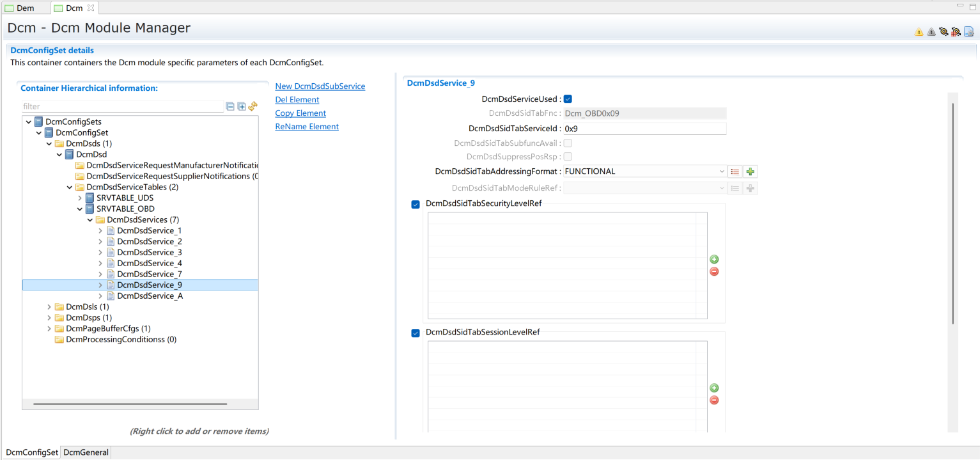Expand the DcmDsls (1) folder
The height and width of the screenshot is (460, 980).
pyautogui.click(x=49, y=307)
